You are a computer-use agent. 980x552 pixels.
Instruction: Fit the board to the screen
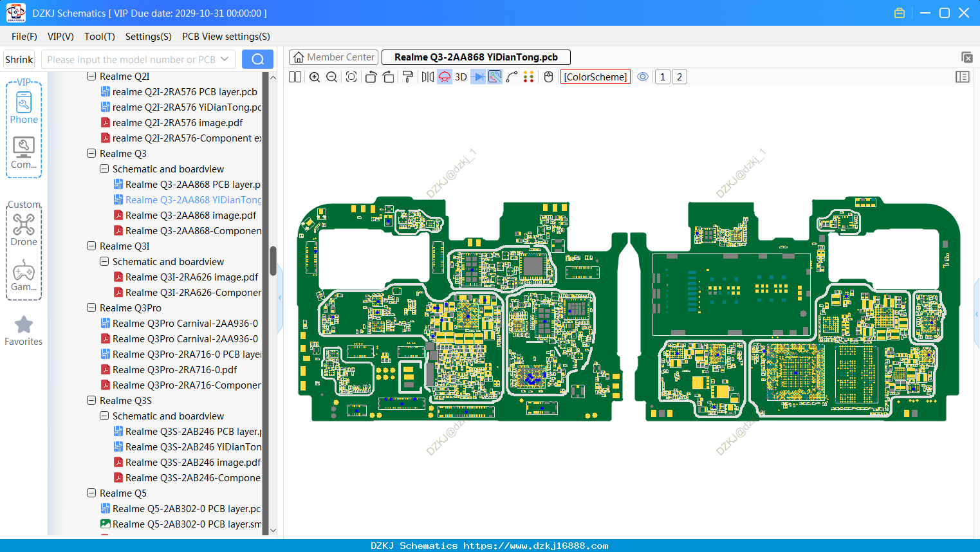click(351, 77)
